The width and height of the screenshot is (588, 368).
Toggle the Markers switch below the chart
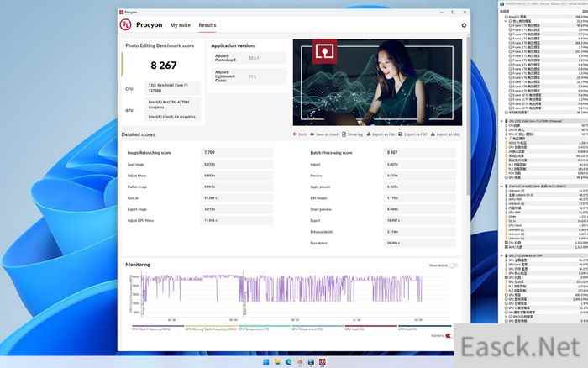[448, 336]
